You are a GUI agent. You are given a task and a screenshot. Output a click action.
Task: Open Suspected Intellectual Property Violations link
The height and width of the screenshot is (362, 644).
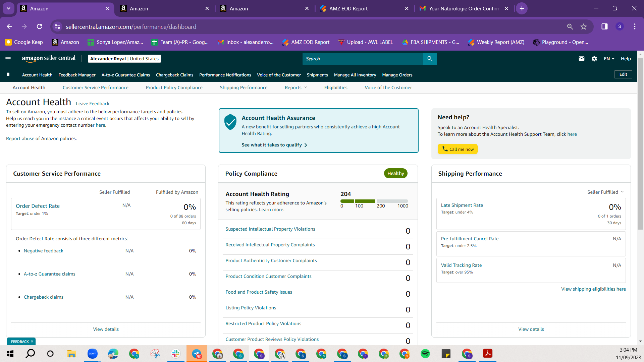coord(270,229)
